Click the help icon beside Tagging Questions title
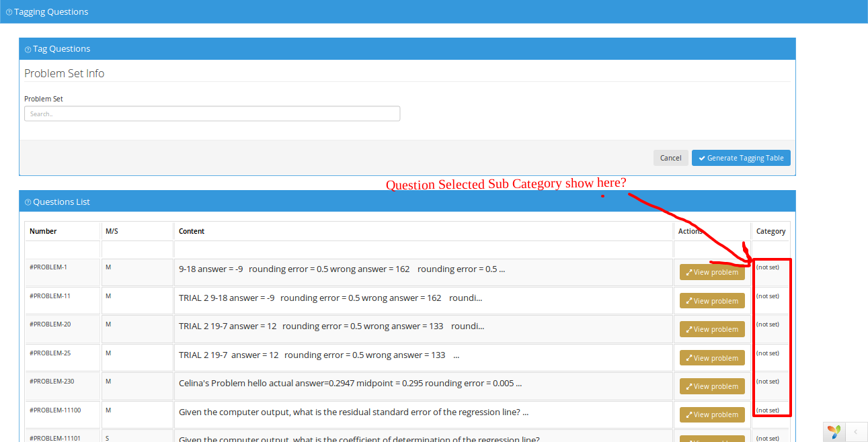Image resolution: width=868 pixels, height=442 pixels. 9,12
